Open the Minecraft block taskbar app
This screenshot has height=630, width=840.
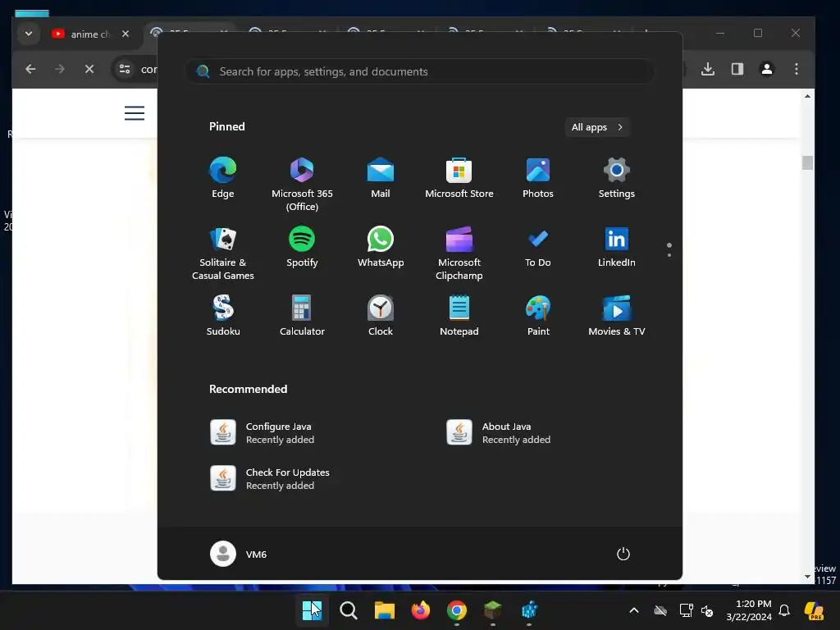click(x=493, y=609)
